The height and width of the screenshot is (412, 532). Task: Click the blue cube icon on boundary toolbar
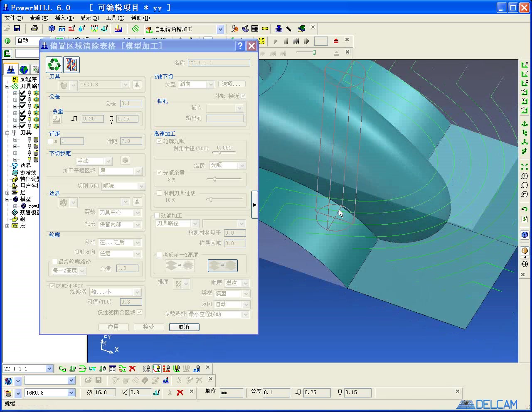[8, 380]
